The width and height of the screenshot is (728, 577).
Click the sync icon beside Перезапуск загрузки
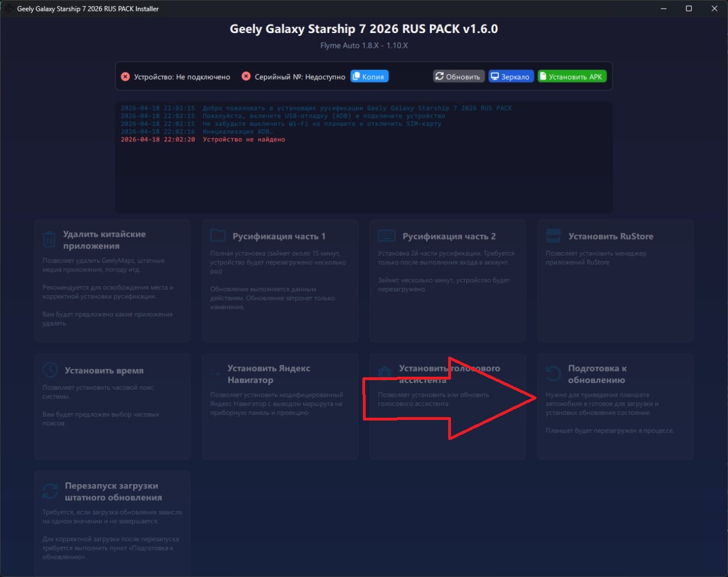[x=50, y=491]
